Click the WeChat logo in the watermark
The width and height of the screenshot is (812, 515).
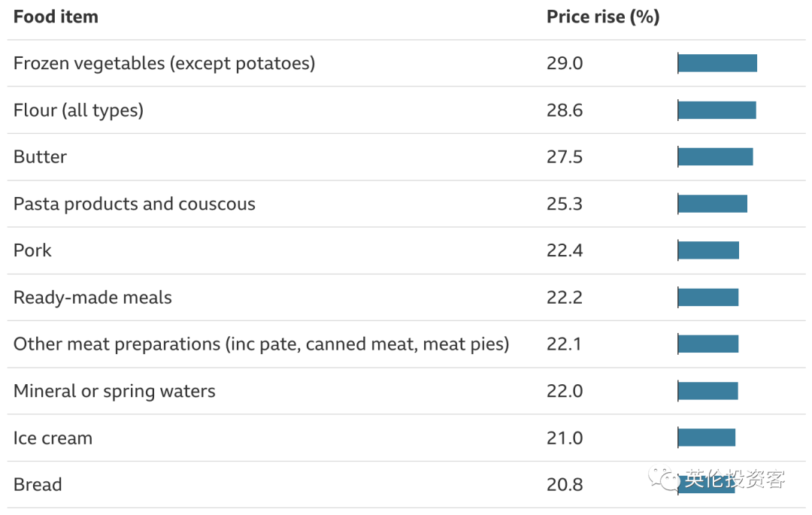click(664, 480)
